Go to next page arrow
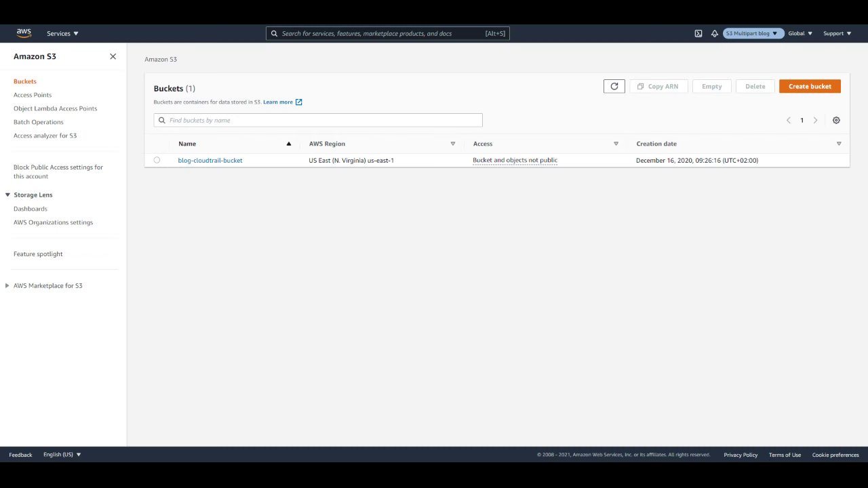This screenshot has width=868, height=488. [x=815, y=120]
